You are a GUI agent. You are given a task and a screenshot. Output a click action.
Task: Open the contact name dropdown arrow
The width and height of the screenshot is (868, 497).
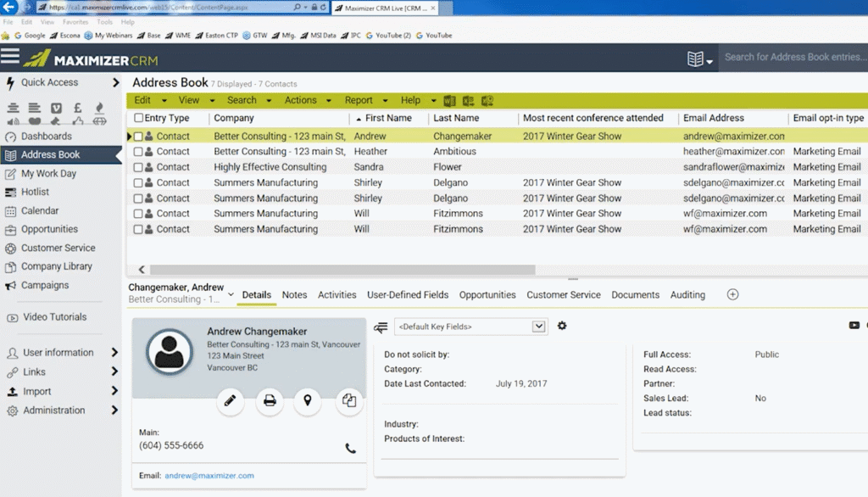tap(231, 295)
